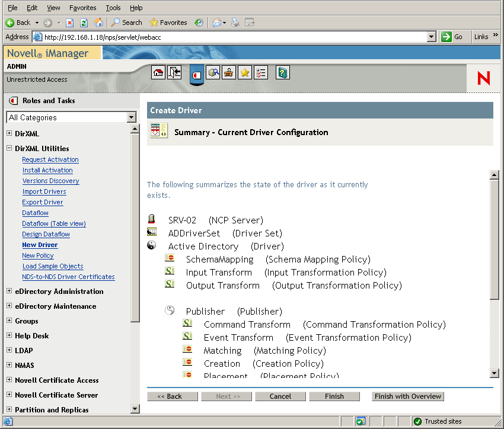Expand the eDirectory Administration category
This screenshot has width=504, height=429.
point(9,292)
